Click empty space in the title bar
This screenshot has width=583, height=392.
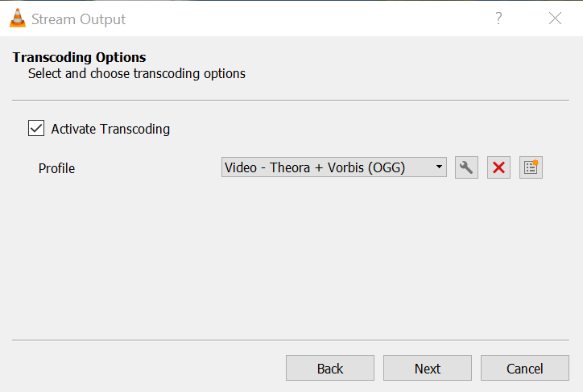tap(306, 19)
